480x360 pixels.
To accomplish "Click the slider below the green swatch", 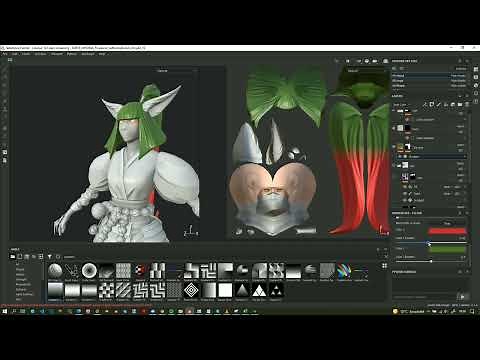I will coord(431,261).
